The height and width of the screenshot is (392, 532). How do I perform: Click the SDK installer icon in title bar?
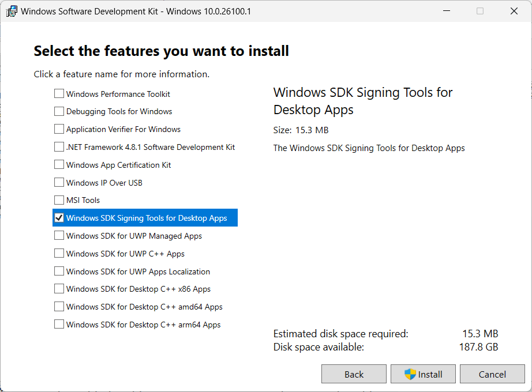(x=12, y=11)
